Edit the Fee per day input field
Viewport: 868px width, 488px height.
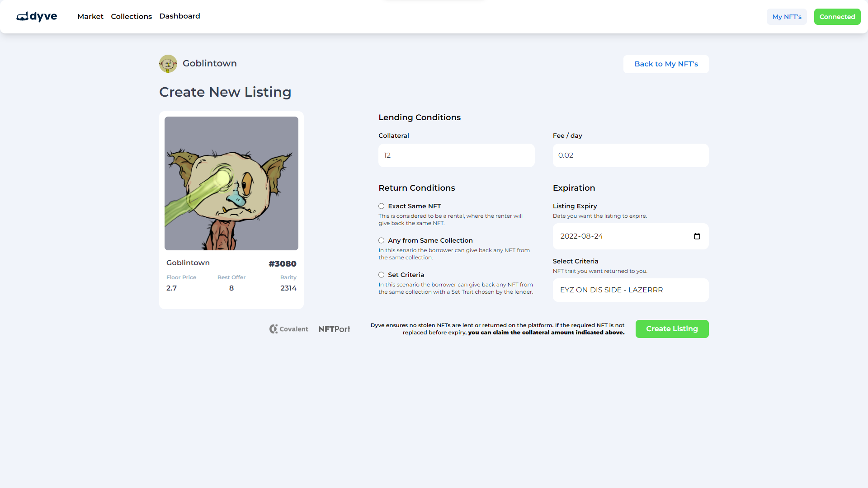click(630, 155)
